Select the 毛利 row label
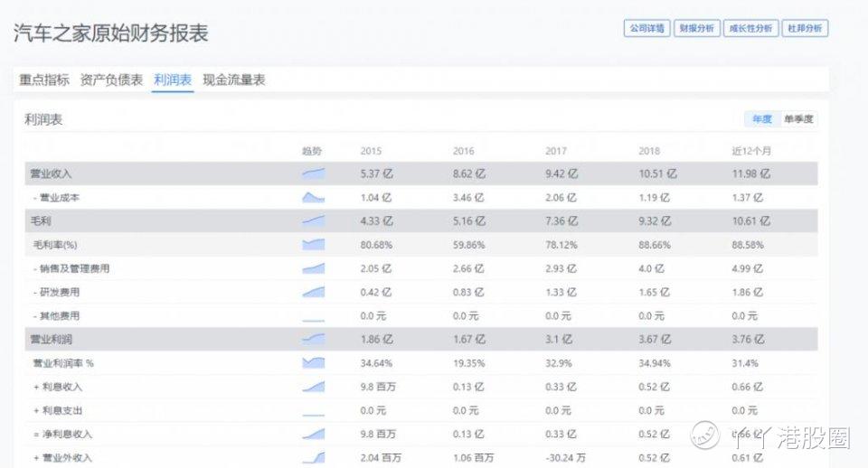This screenshot has width=868, height=468. pyautogui.click(x=41, y=220)
